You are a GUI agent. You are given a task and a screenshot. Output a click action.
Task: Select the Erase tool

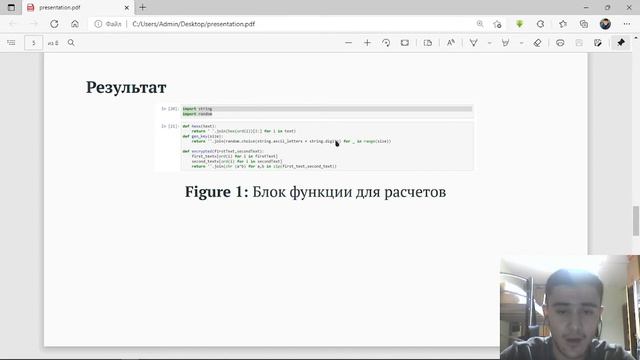click(538, 42)
